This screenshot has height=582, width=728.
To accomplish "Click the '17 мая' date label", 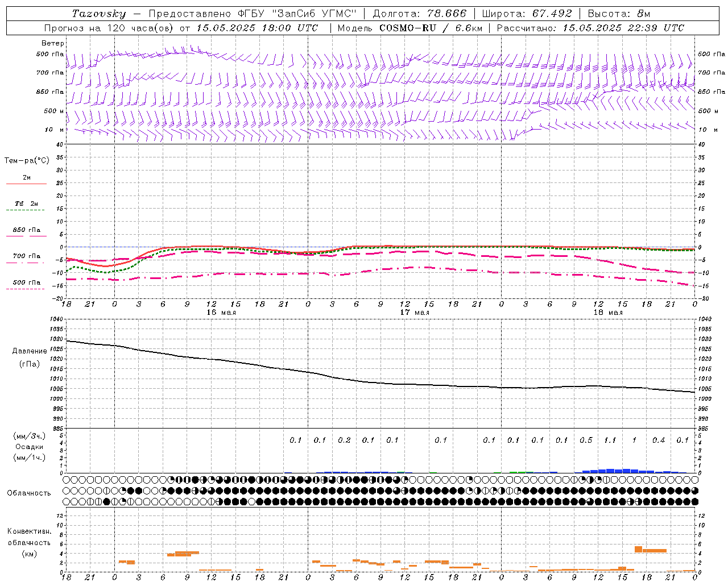I will coord(415,313).
